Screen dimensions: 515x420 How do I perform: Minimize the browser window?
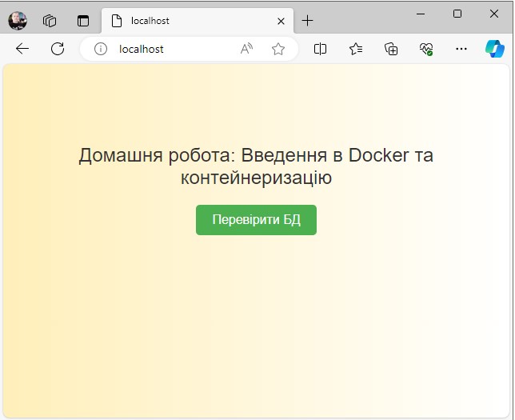[421, 14]
